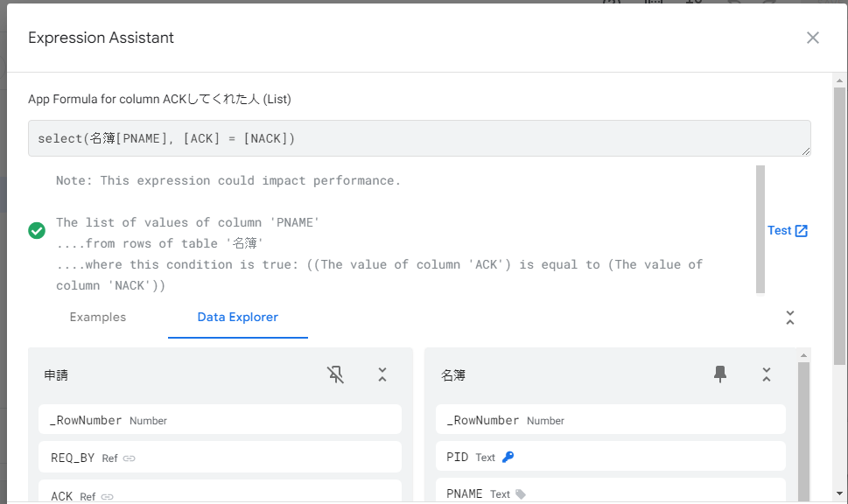This screenshot has height=504, width=848.
Task: Collapse the 申請 table panel
Action: coord(382,374)
